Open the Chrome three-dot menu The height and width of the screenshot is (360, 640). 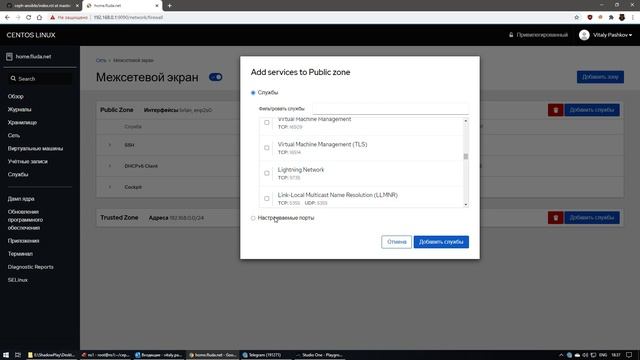click(633, 18)
